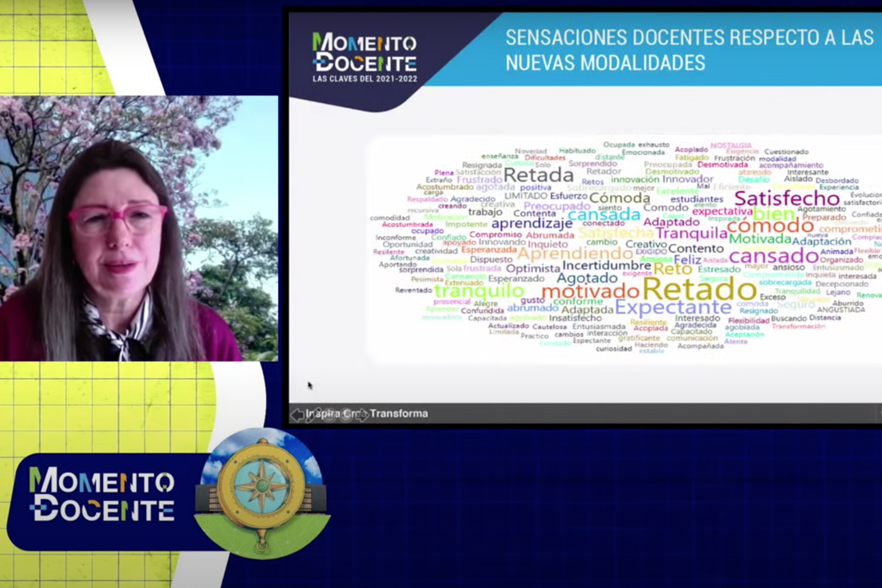This screenshot has height=588, width=882.
Task: Click the word 'Adaptación'
Action: (821, 241)
